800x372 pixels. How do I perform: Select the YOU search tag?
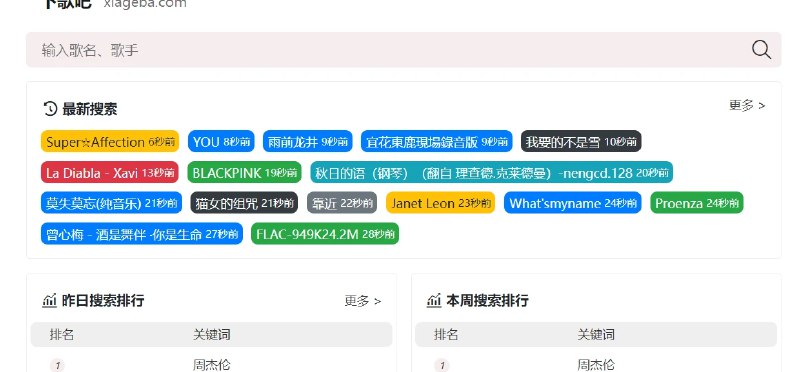click(x=221, y=141)
